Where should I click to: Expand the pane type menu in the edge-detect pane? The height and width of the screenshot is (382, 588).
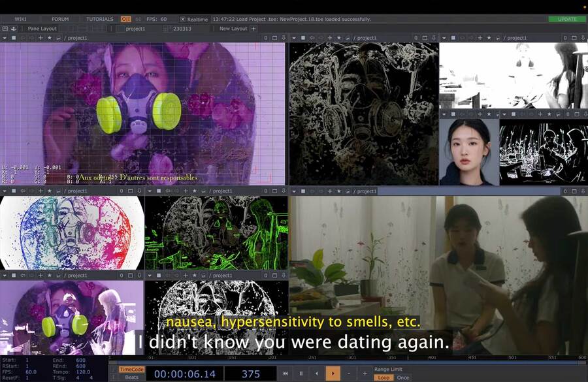tap(293, 38)
